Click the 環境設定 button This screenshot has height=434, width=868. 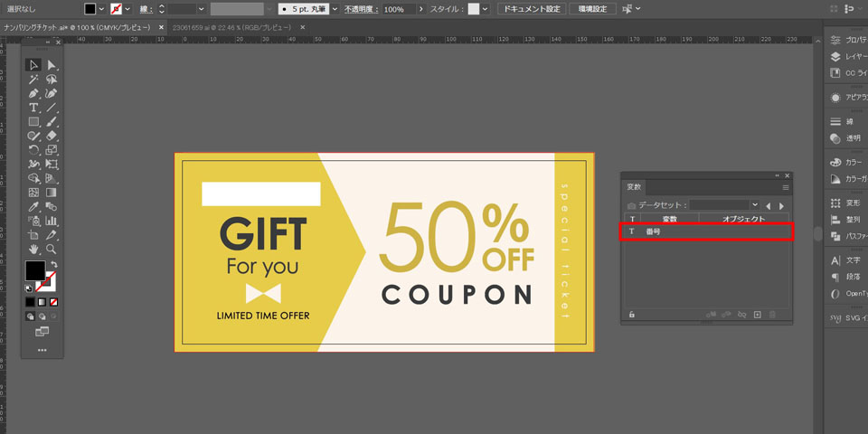[x=593, y=9]
